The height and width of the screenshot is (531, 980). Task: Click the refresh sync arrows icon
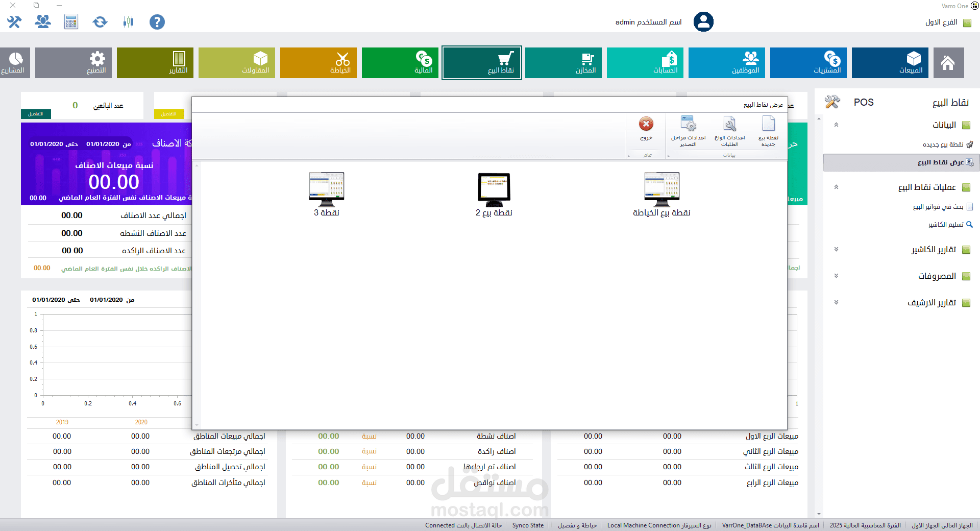100,22
